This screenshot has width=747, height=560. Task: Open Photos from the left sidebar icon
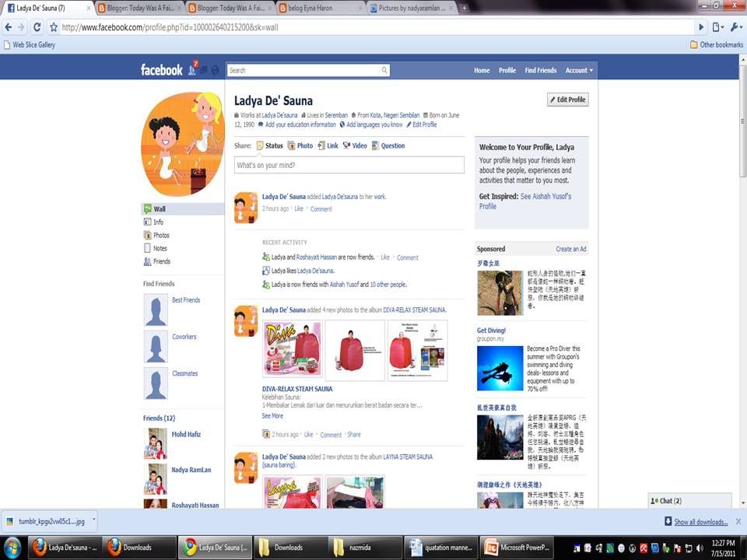[146, 234]
